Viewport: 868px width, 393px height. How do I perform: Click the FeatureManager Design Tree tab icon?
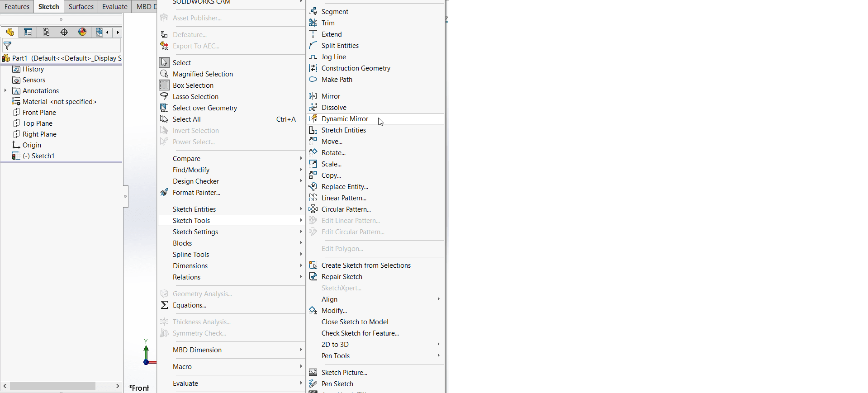pos(10,32)
